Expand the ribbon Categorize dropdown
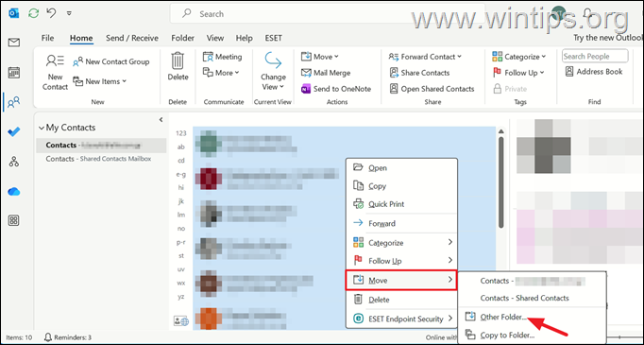Screen dimensions: 644x345 [519, 57]
